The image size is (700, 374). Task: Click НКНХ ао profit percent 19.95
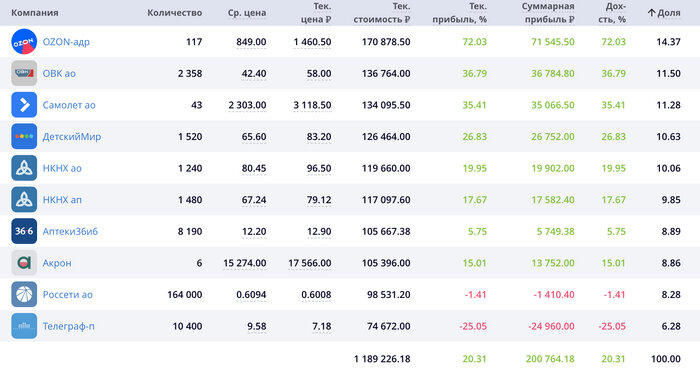[475, 169]
